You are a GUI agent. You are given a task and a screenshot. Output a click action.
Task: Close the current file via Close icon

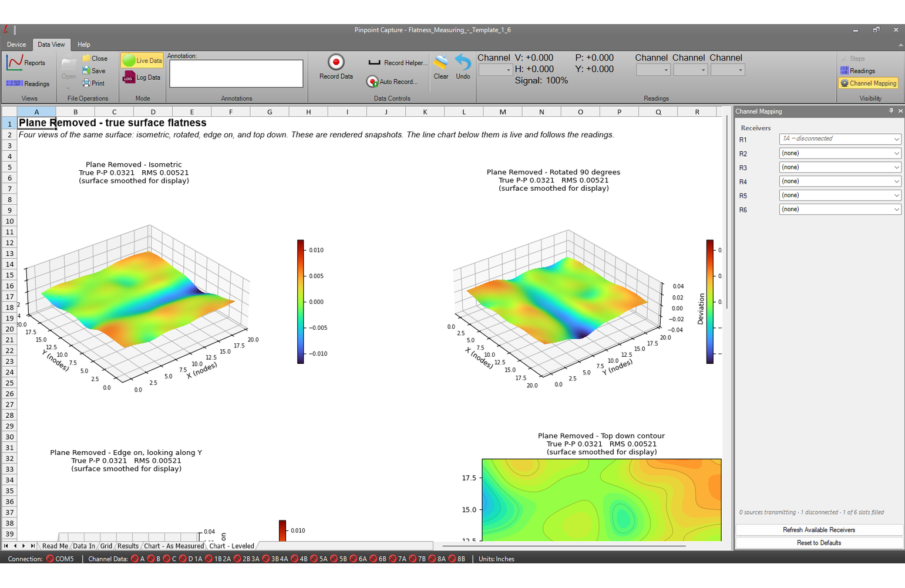95,59
